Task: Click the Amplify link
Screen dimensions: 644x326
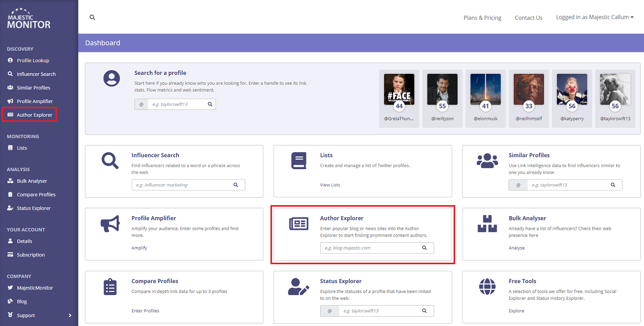Action: pyautogui.click(x=139, y=248)
